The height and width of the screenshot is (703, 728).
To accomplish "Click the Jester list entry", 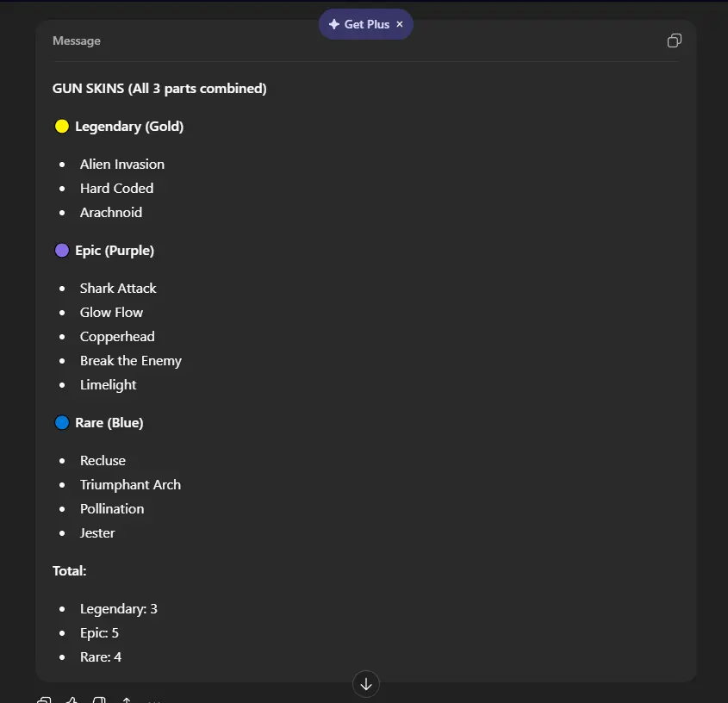I will click(97, 533).
